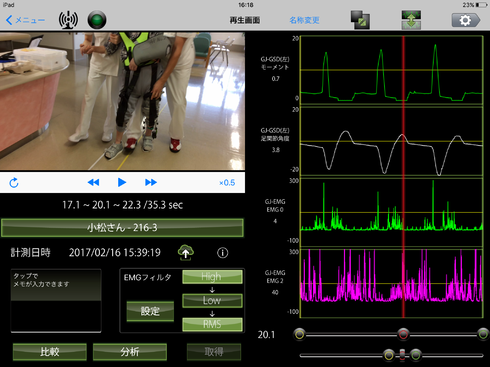Tap the green vertical arrows graph icon
Screen dimensions: 490x367
click(x=411, y=20)
